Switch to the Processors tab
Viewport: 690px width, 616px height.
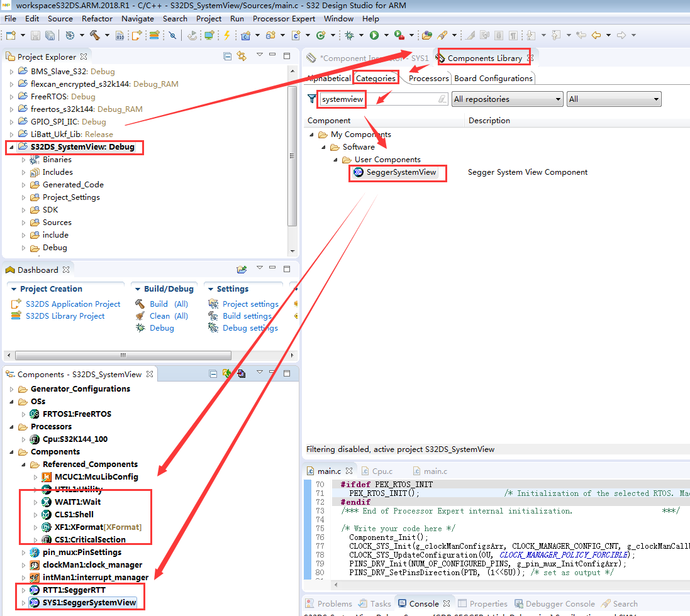428,79
